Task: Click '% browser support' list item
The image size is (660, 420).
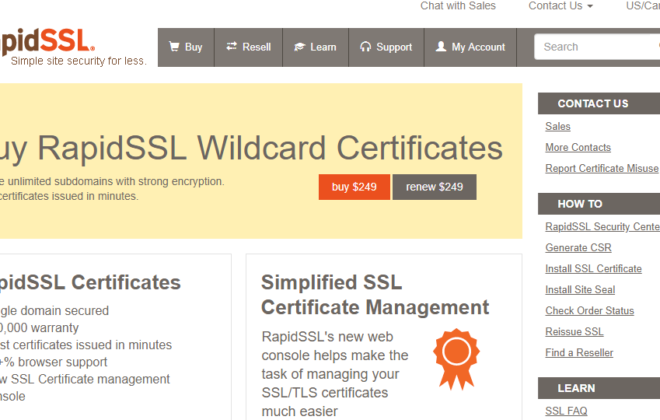Action: (56, 362)
